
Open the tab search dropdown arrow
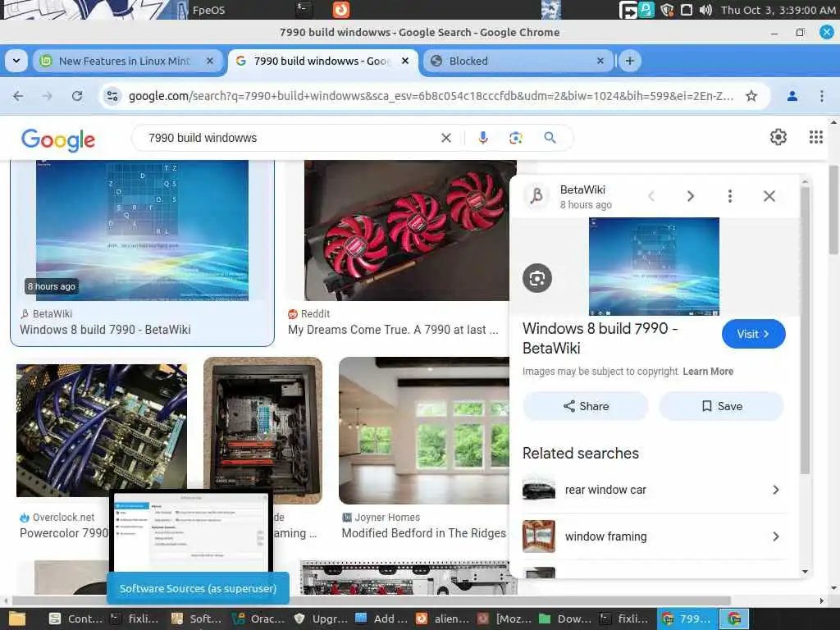(16, 61)
